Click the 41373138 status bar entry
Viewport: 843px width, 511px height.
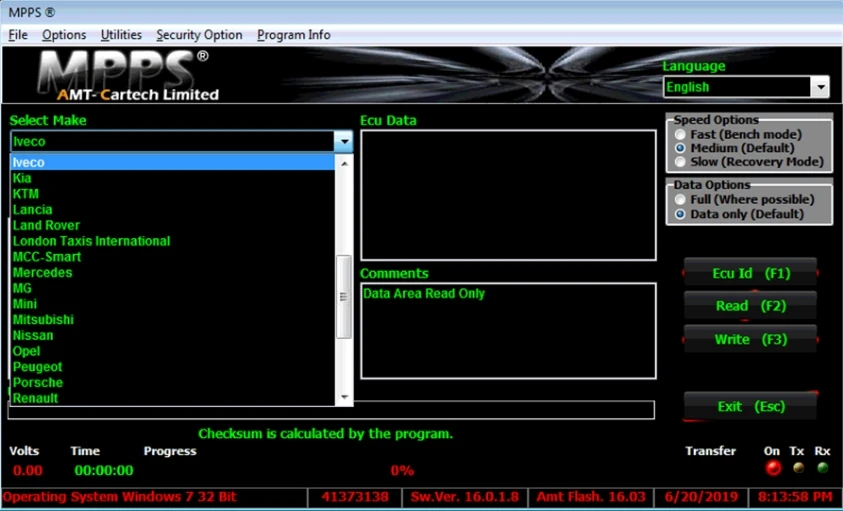tap(355, 497)
